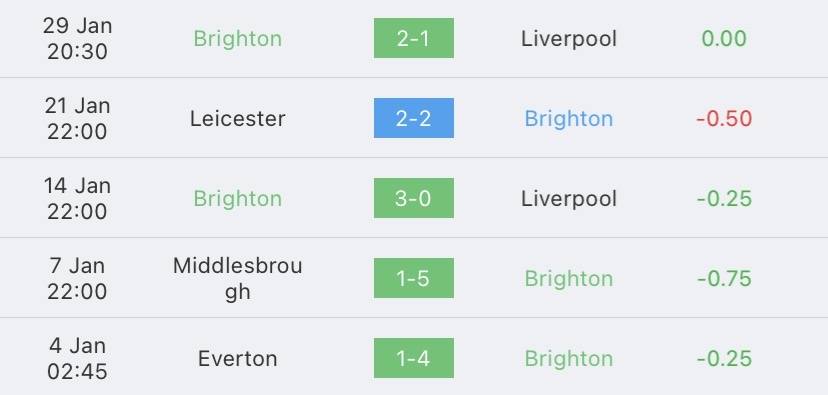
Task: Open Brighton link in Middlesbrough row
Action: (x=569, y=279)
